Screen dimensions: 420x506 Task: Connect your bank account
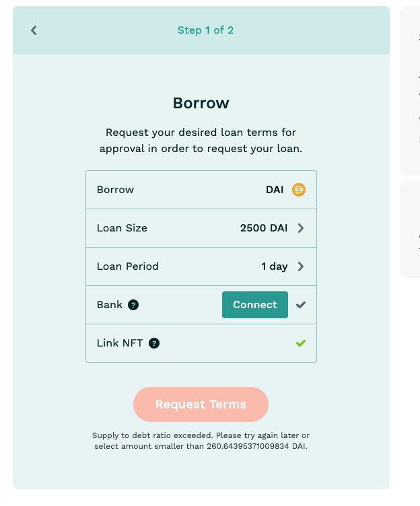(x=254, y=305)
